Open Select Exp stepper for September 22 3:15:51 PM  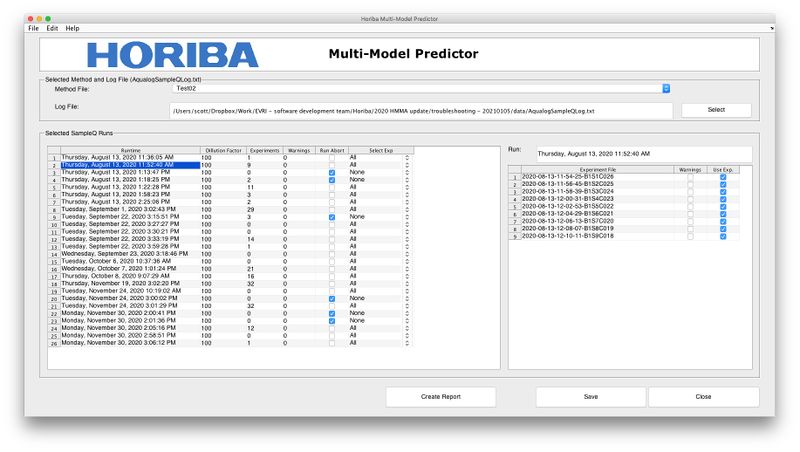(407, 217)
